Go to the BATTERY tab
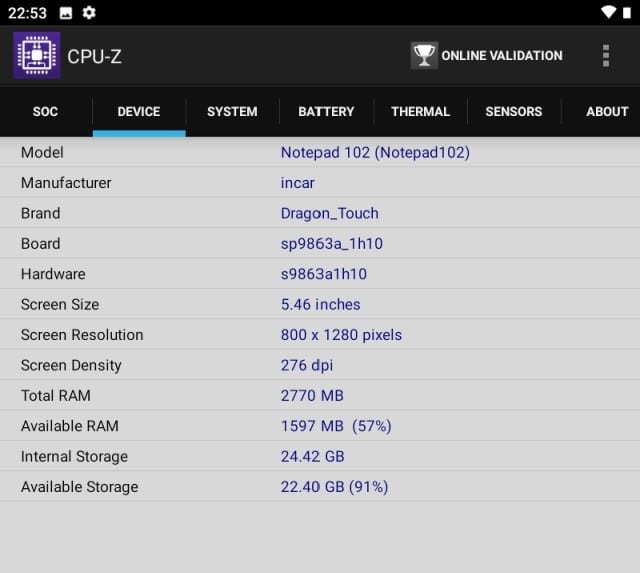This screenshot has width=640, height=573. pyautogui.click(x=326, y=111)
